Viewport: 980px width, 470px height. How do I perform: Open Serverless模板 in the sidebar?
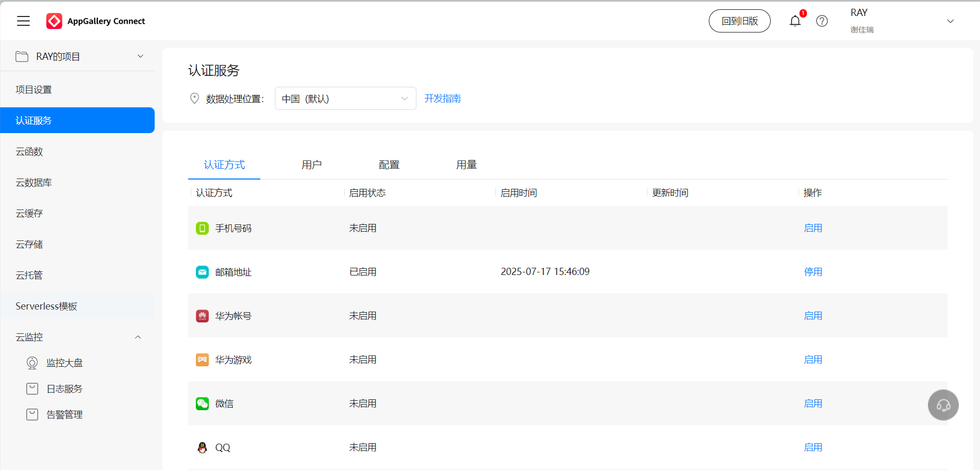pyautogui.click(x=77, y=306)
